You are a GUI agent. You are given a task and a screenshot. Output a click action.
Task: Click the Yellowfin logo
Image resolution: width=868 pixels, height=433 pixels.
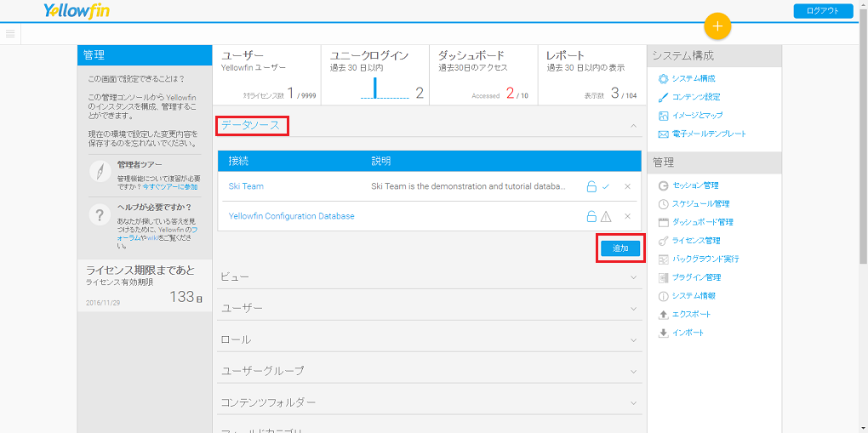(x=77, y=11)
